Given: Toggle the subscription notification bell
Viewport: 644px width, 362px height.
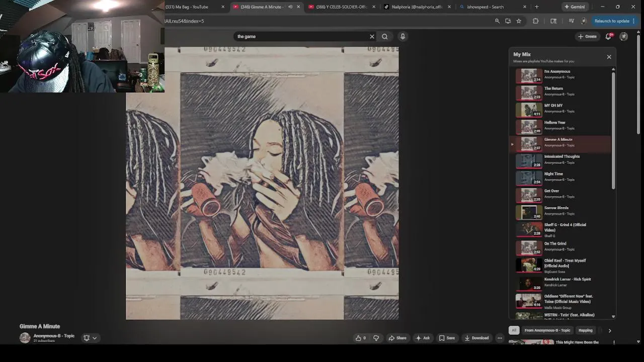Looking at the screenshot, I should (87, 338).
